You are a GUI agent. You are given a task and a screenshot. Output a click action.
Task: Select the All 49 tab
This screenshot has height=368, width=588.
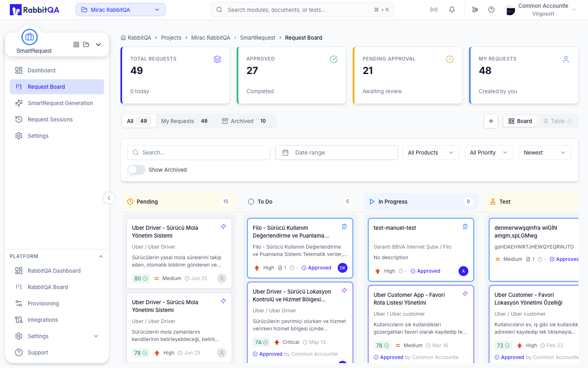pyautogui.click(x=139, y=121)
